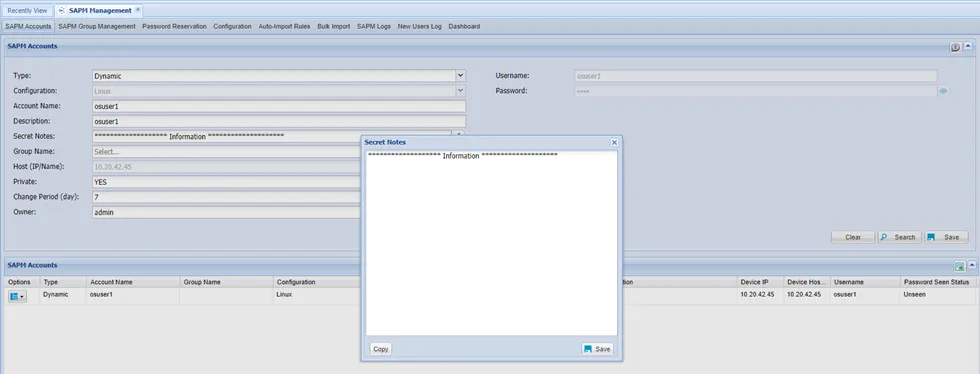
Task: Open the Configuration menu tab
Action: click(x=232, y=26)
